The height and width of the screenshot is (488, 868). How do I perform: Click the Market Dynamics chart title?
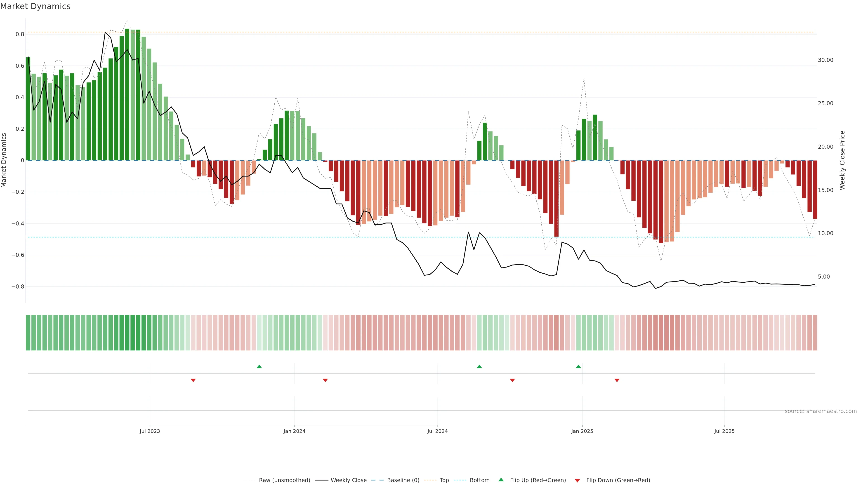click(35, 6)
